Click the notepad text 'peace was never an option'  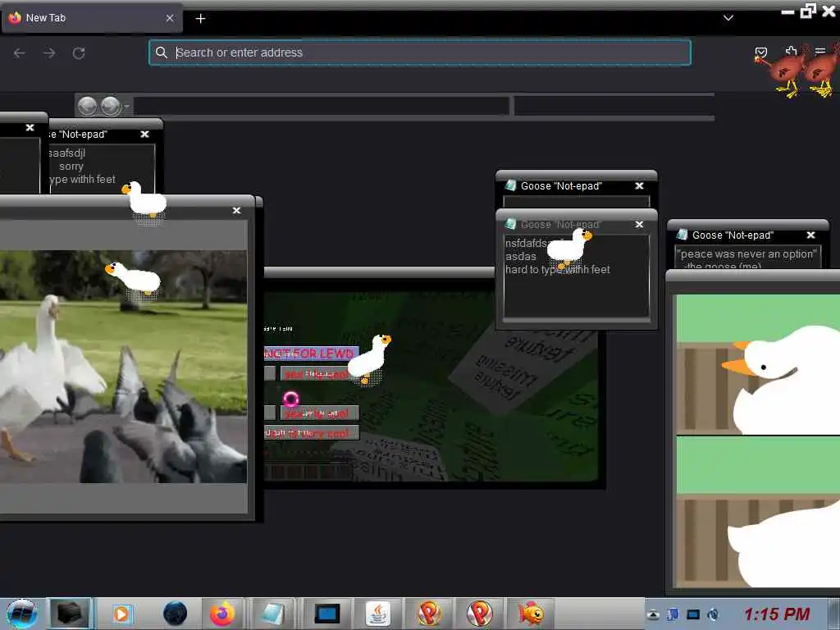coord(748,254)
